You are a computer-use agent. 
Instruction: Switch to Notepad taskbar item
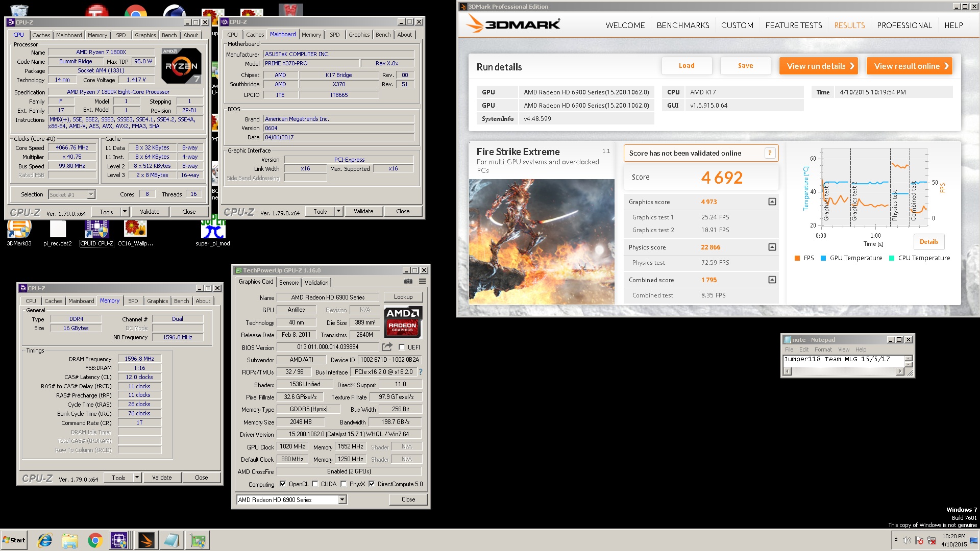coord(171,540)
